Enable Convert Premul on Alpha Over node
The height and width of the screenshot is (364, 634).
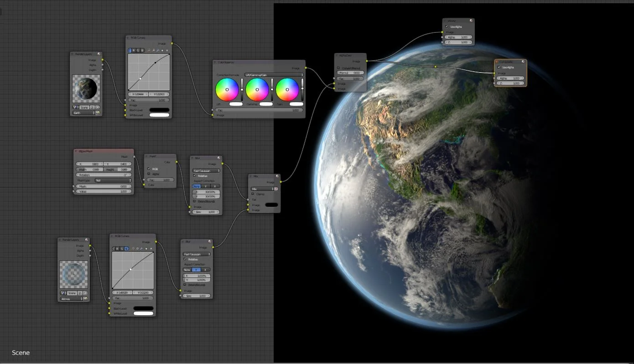point(338,68)
